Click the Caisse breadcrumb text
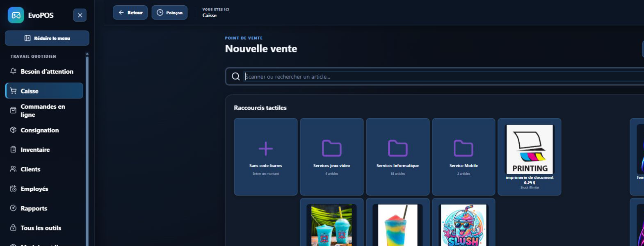644x246 pixels. coord(209,16)
